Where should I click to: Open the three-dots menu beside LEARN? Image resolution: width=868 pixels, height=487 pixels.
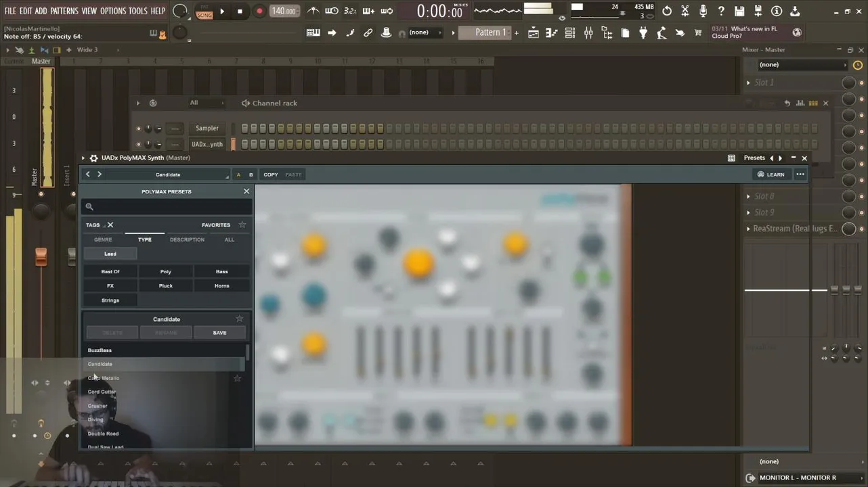point(800,175)
